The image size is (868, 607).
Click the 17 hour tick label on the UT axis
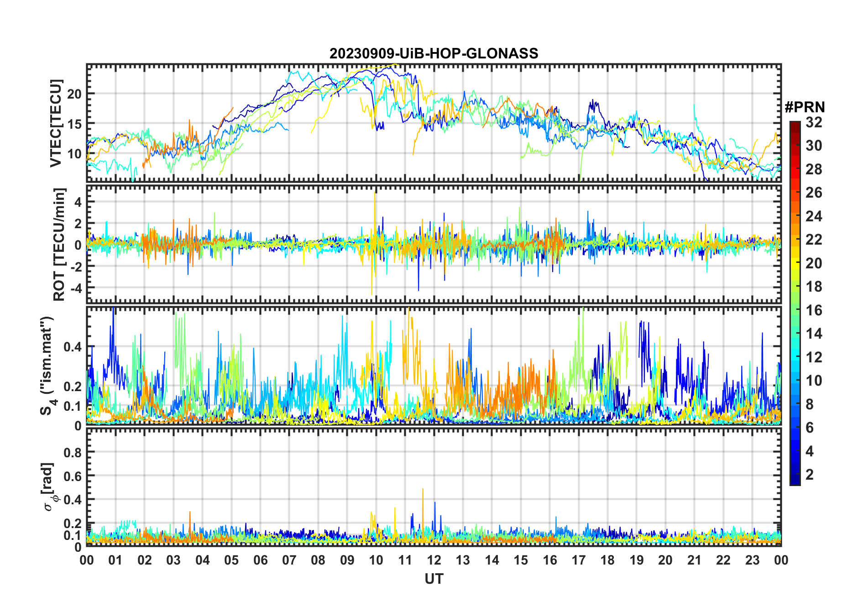tap(579, 560)
